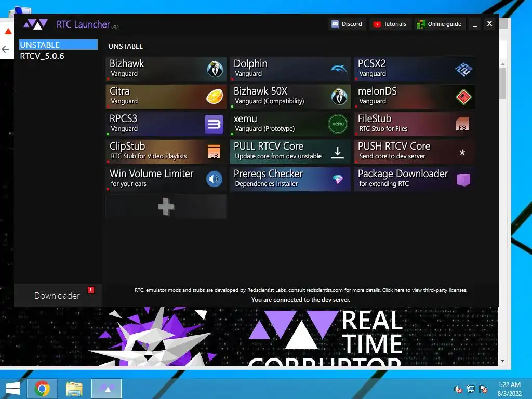Launch xemu Vanguard (Prototype)

(x=290, y=124)
